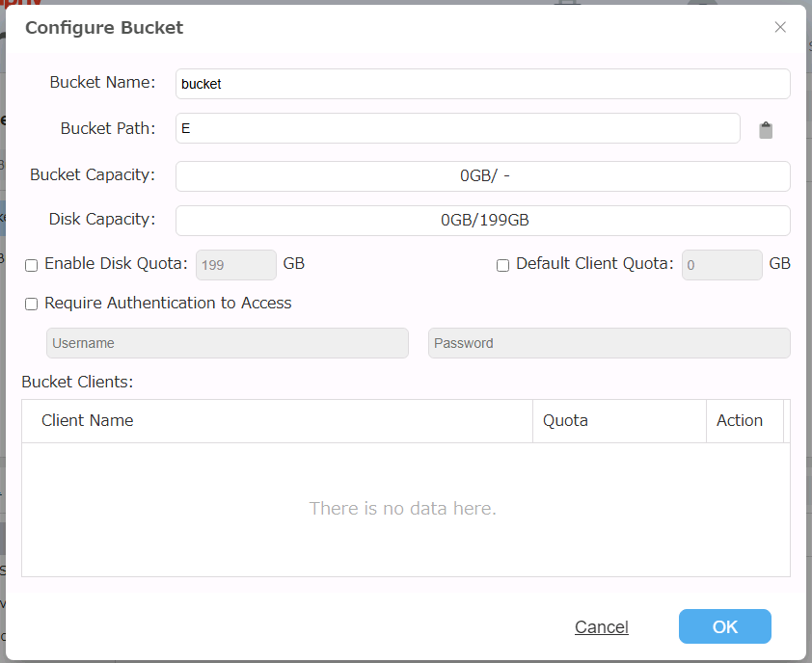The image size is (812, 663).
Task: Click the Disk Capacity field
Action: click(482, 221)
